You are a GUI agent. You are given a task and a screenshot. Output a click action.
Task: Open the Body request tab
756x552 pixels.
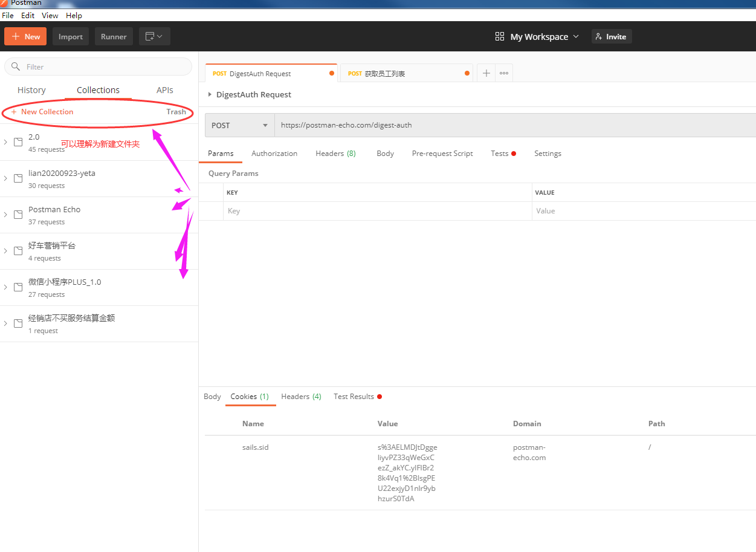coord(385,154)
